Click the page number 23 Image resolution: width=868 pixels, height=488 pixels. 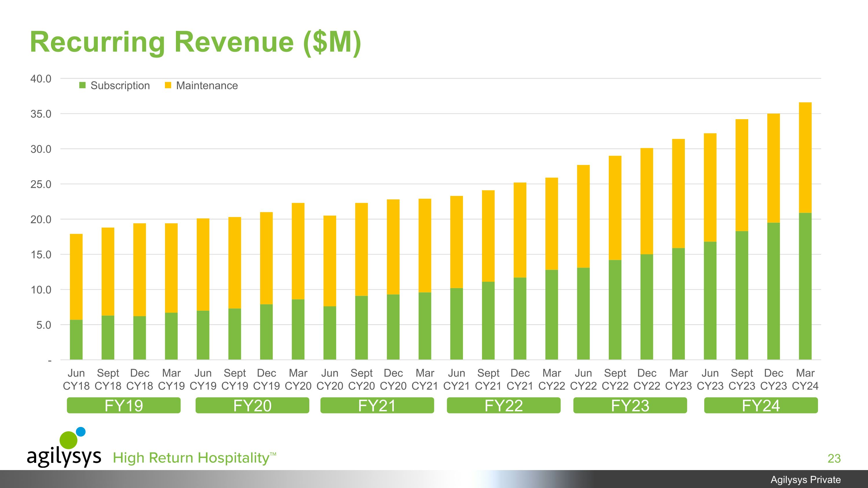[x=834, y=458]
